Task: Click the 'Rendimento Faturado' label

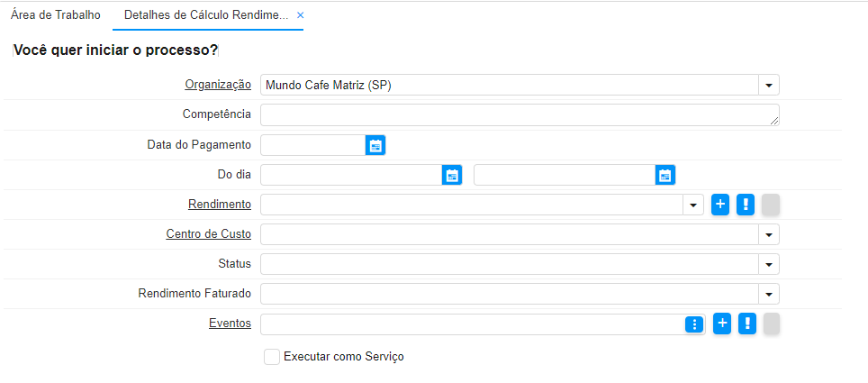Action: (194, 294)
